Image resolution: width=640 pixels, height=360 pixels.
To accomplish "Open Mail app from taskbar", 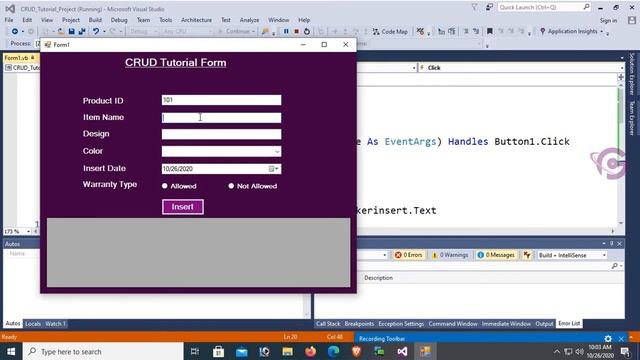I will [242, 351].
